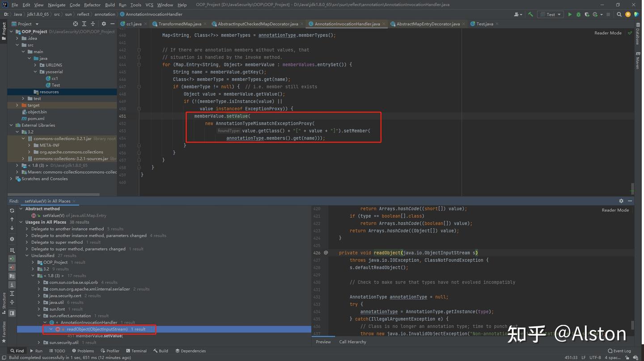Open the Refactor menu
This screenshot has width=644, height=361.
[92, 5]
